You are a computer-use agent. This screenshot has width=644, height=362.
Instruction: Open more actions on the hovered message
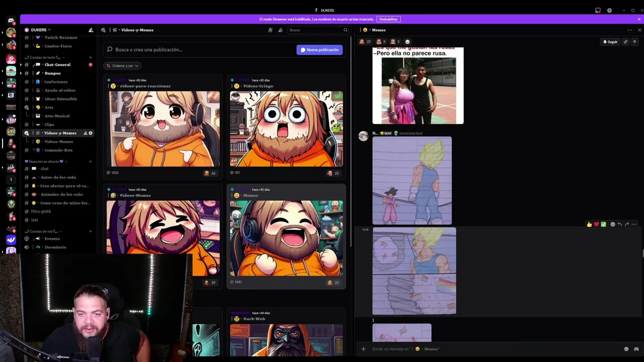[633, 224]
